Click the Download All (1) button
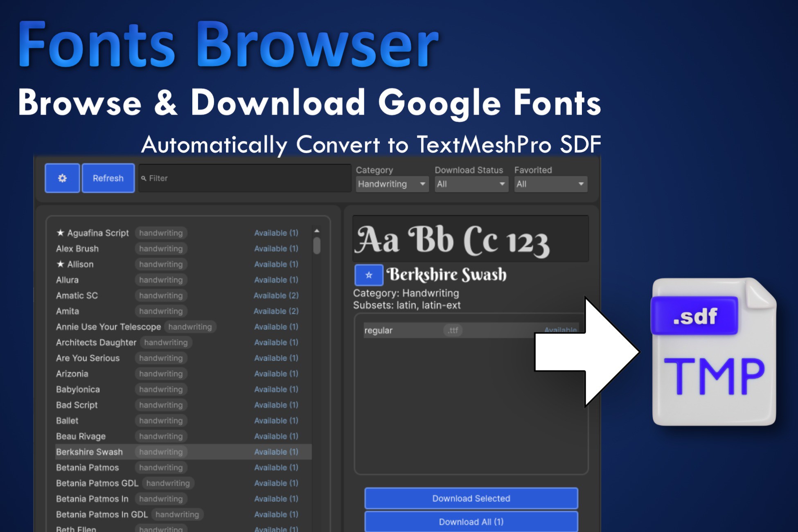The image size is (798, 532). 471,522
